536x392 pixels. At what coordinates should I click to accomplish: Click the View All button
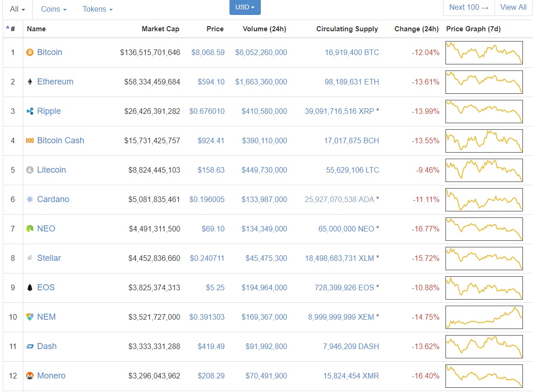click(x=513, y=7)
